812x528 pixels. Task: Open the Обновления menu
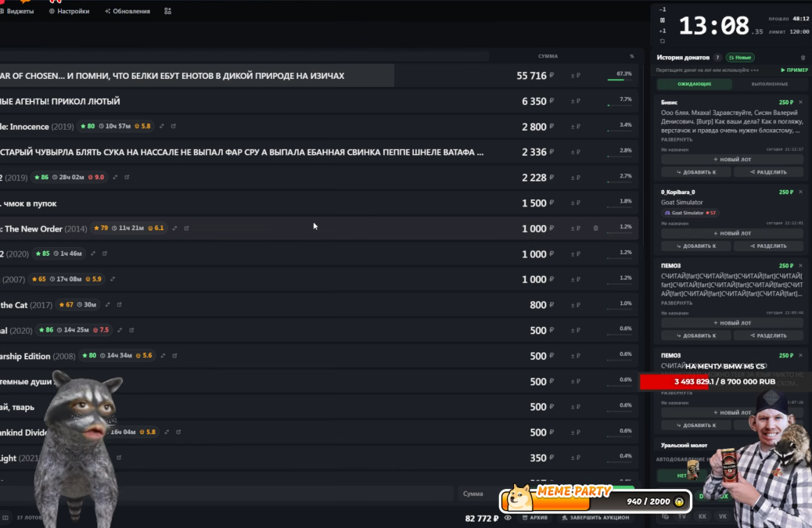(x=128, y=11)
